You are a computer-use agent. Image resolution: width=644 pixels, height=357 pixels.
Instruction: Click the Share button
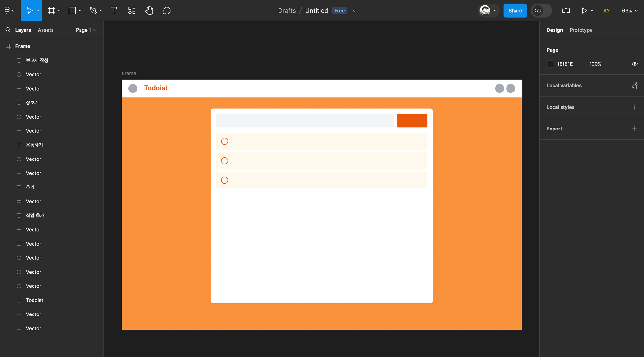pos(515,11)
